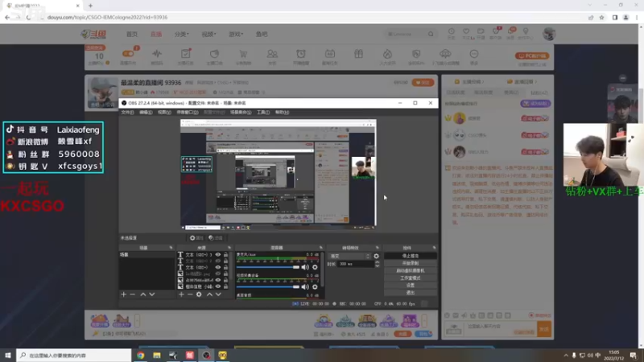Viewport: 644px width, 362px height.
Task: Open the OBS 视图(V) menu
Action: 164,112
